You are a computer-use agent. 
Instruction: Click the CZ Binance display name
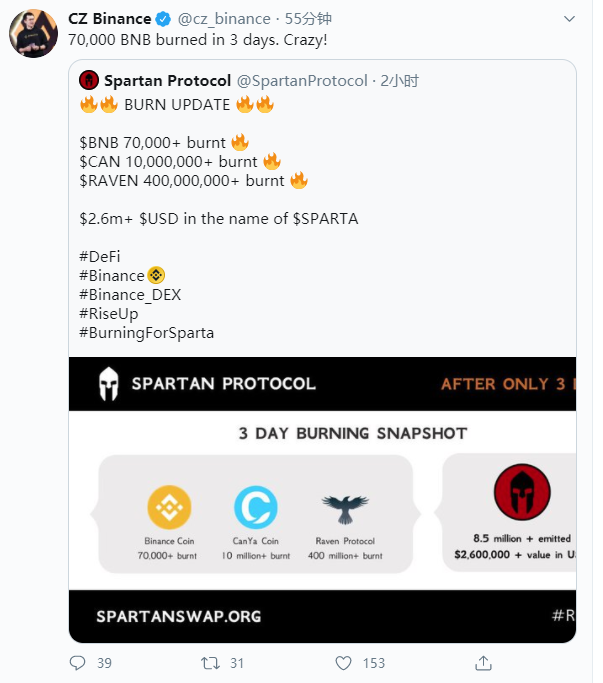click(x=109, y=19)
